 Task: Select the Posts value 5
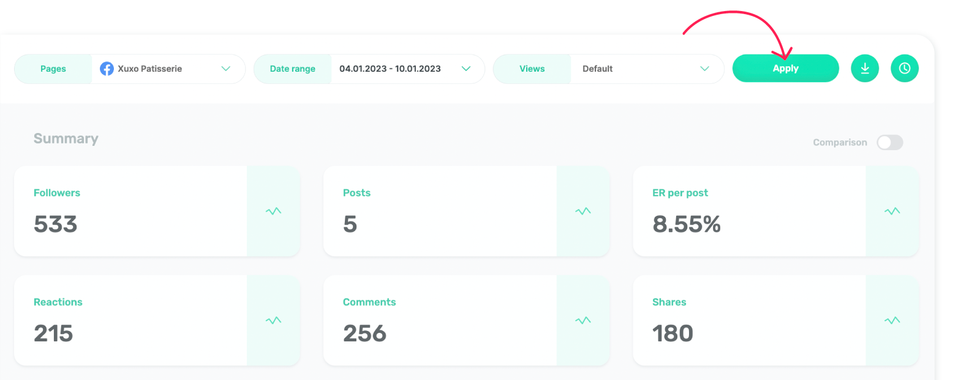pos(350,224)
